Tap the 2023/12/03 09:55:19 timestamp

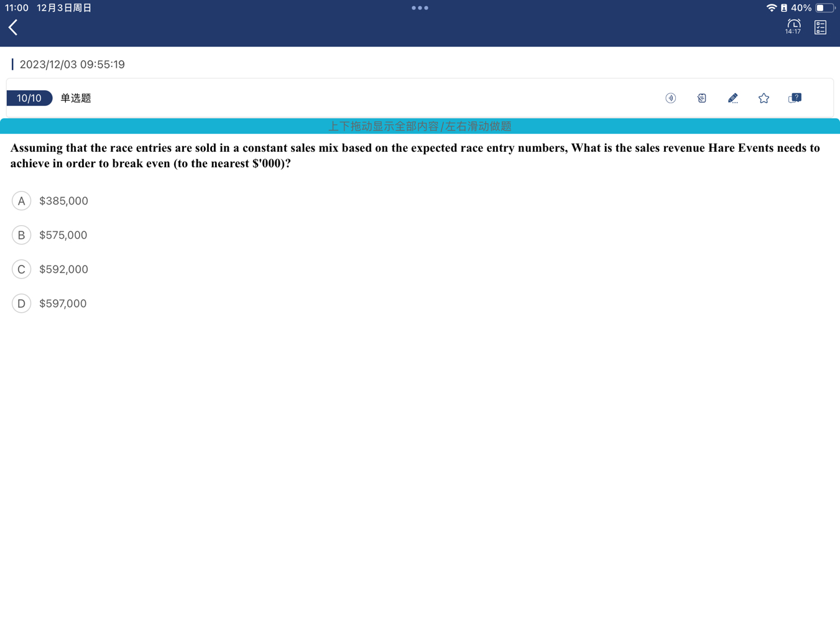(x=72, y=65)
